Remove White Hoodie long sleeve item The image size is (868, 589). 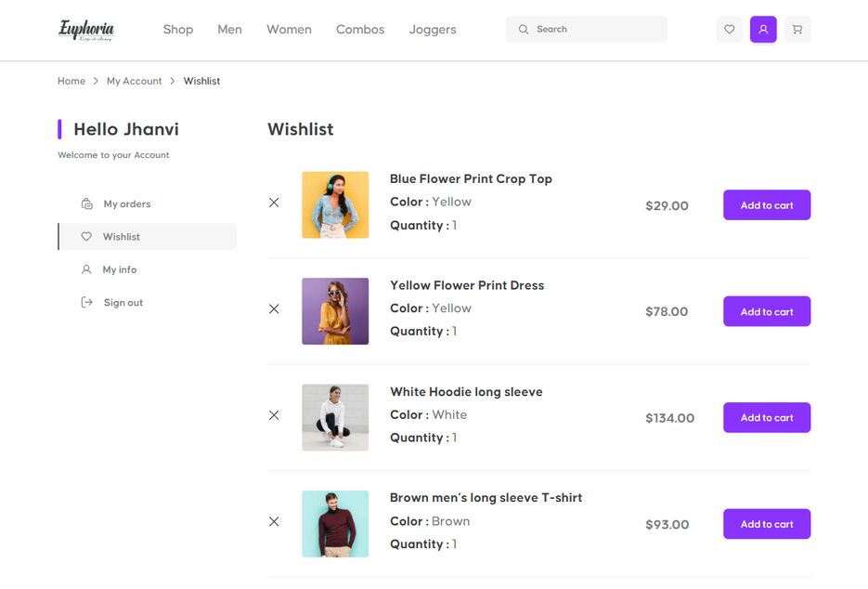coord(274,415)
